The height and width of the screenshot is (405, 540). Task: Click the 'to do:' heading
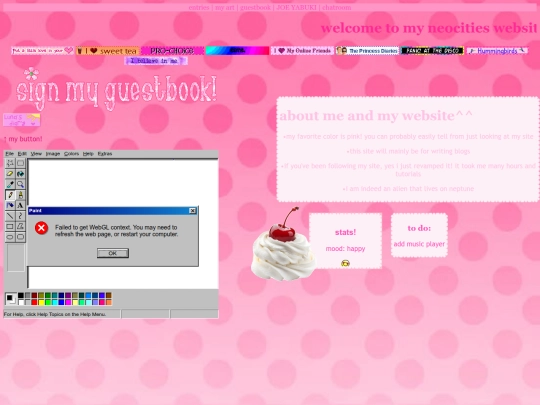pyautogui.click(x=419, y=228)
